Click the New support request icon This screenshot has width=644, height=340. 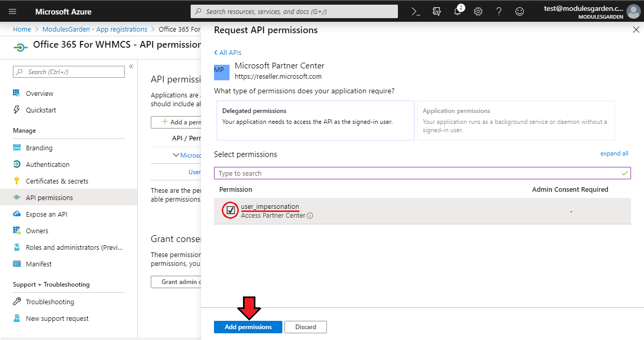pyautogui.click(x=17, y=318)
